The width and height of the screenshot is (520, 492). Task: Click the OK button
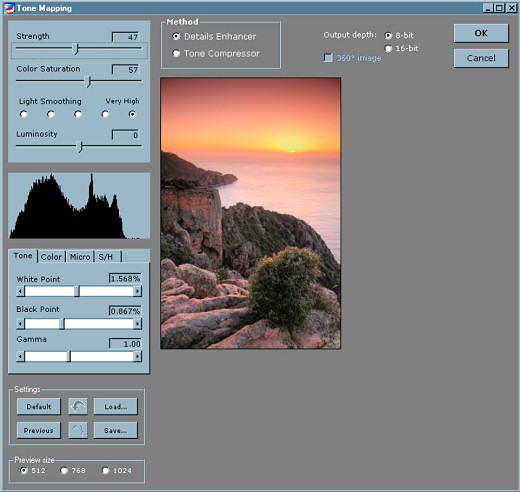pos(481,33)
